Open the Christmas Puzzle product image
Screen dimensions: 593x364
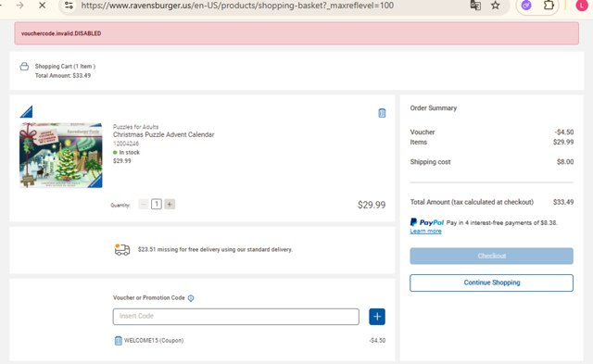pos(61,155)
